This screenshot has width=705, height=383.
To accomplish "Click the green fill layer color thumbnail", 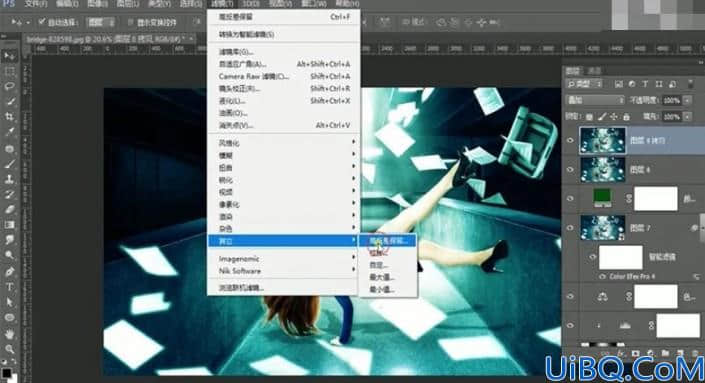I will [x=602, y=196].
